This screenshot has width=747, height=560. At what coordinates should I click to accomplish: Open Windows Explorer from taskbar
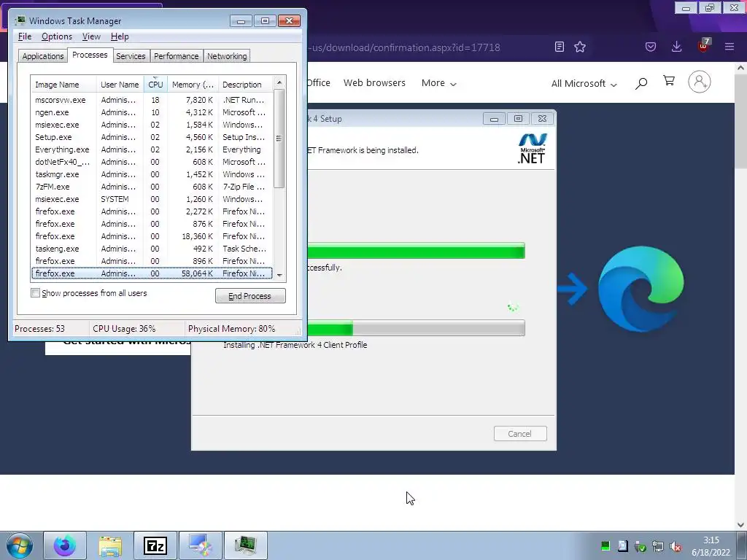click(x=110, y=545)
